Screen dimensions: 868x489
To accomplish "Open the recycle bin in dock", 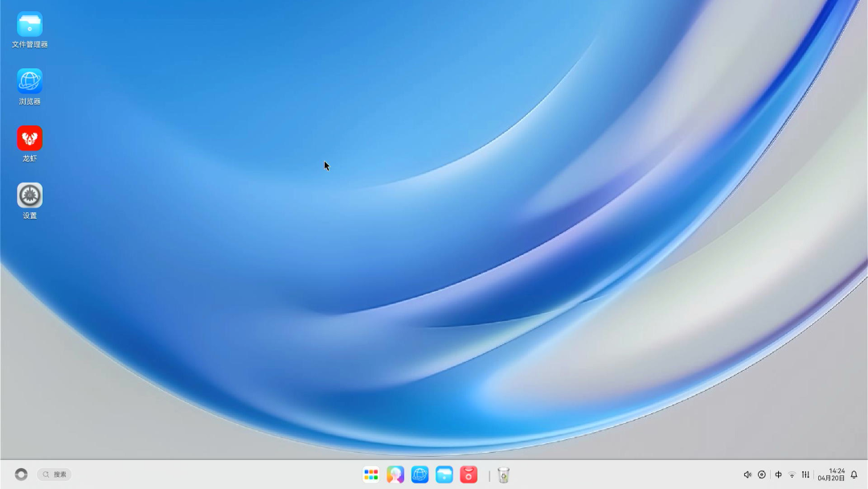I will point(503,475).
